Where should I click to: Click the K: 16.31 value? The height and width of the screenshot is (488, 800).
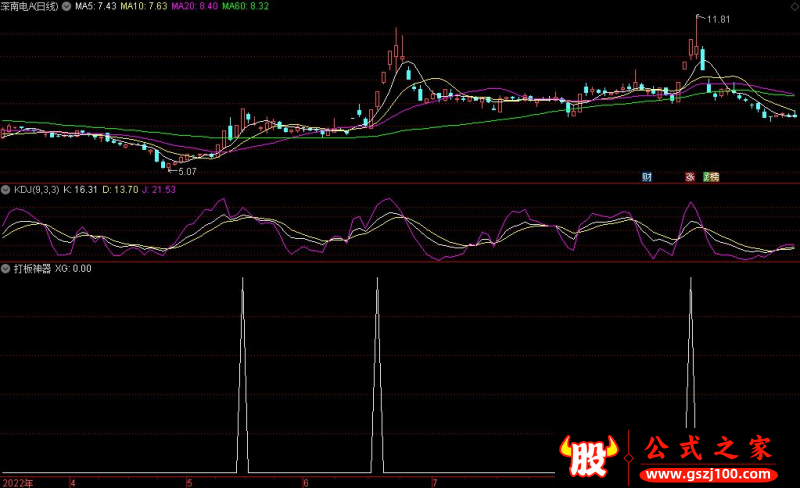81,190
